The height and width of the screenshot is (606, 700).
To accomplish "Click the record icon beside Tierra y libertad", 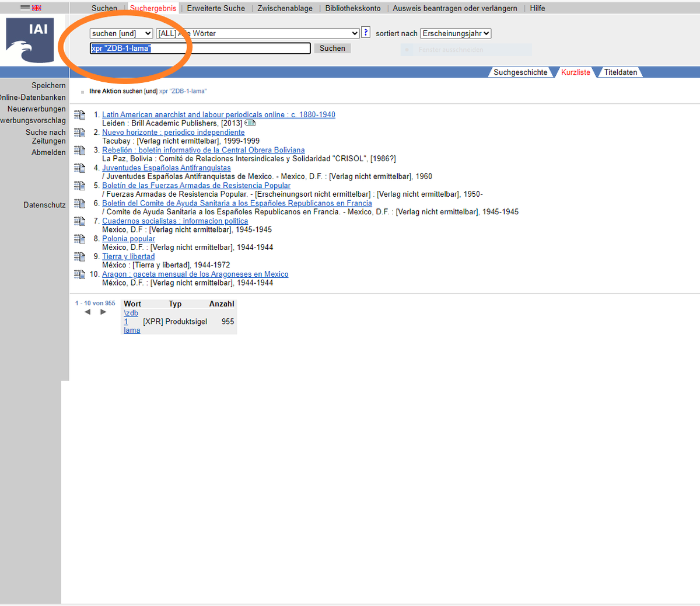I will (80, 257).
